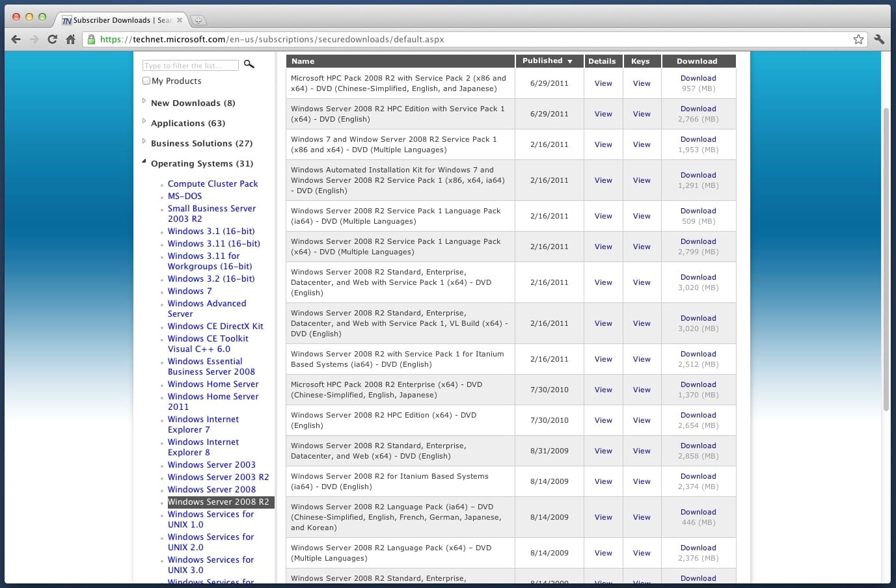Open Compute Cluster Pack link

pyautogui.click(x=213, y=183)
